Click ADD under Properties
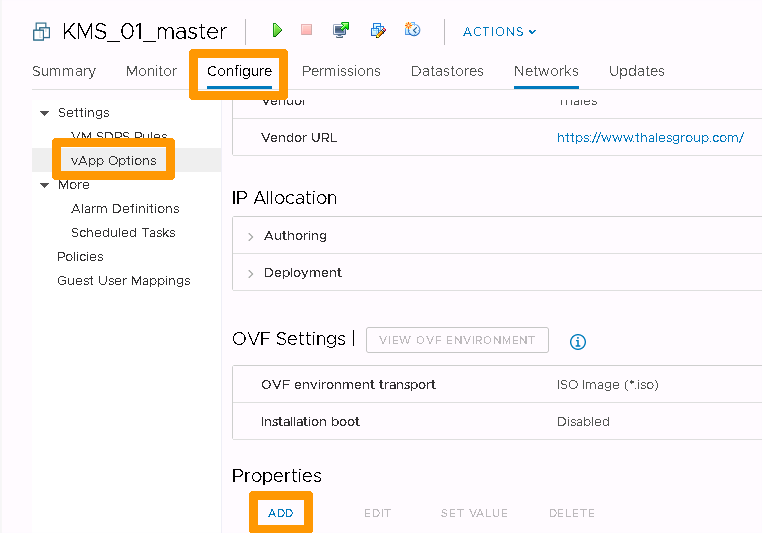This screenshot has height=533, width=762. pyautogui.click(x=280, y=513)
